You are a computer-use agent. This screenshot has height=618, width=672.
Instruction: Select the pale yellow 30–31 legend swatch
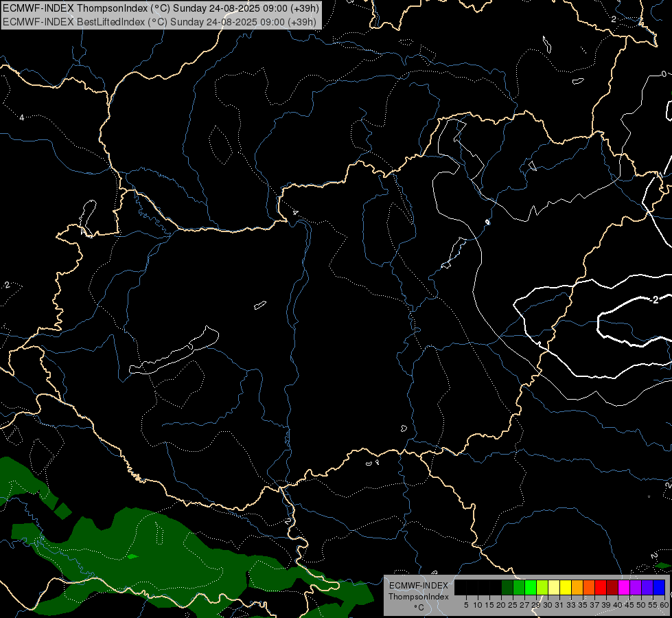(554, 587)
